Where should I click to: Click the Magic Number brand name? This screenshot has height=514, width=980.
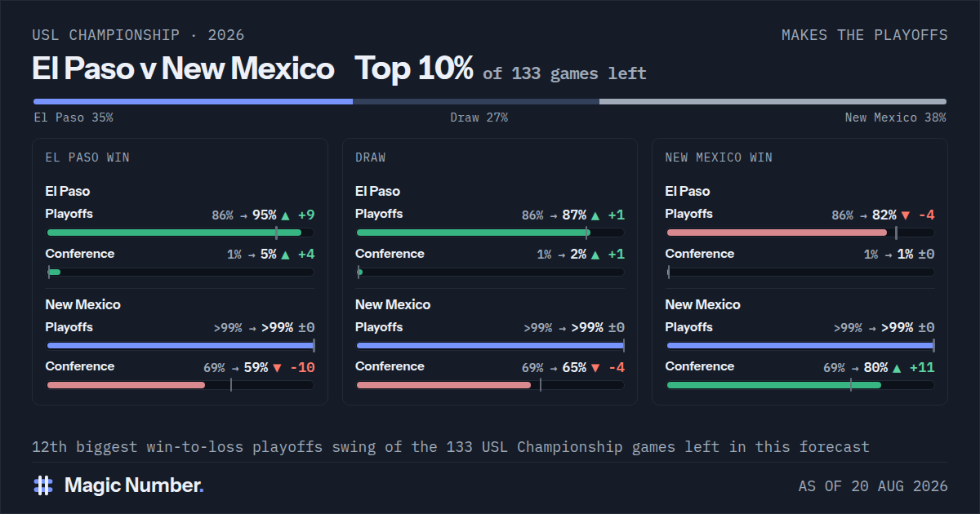pyautogui.click(x=134, y=485)
